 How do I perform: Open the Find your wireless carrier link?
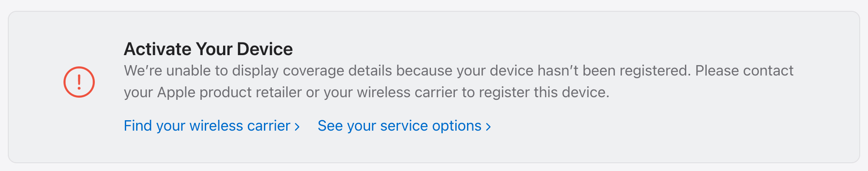pyautogui.click(x=212, y=126)
